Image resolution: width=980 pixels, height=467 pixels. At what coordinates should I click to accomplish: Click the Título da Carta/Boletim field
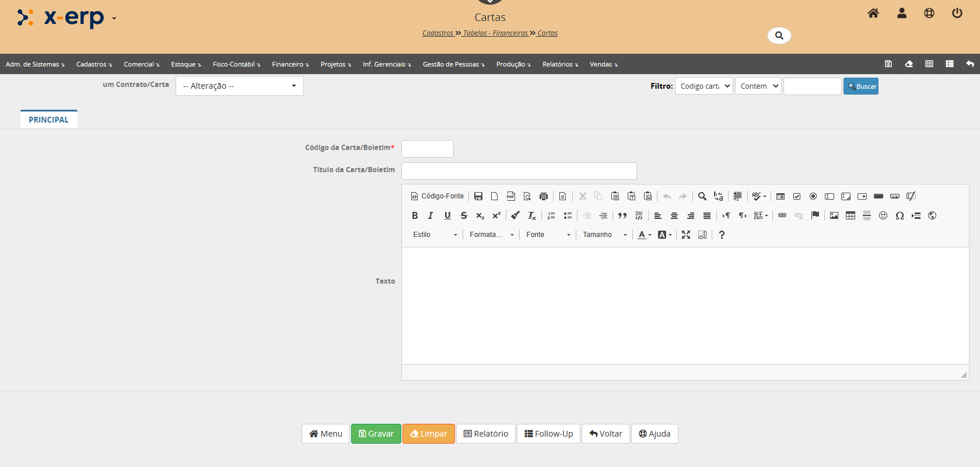519,171
